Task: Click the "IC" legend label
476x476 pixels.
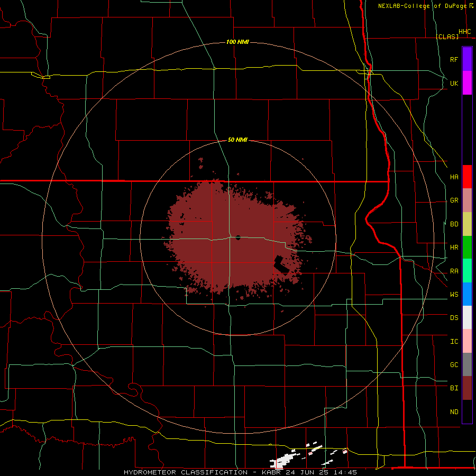Action: 454,342
